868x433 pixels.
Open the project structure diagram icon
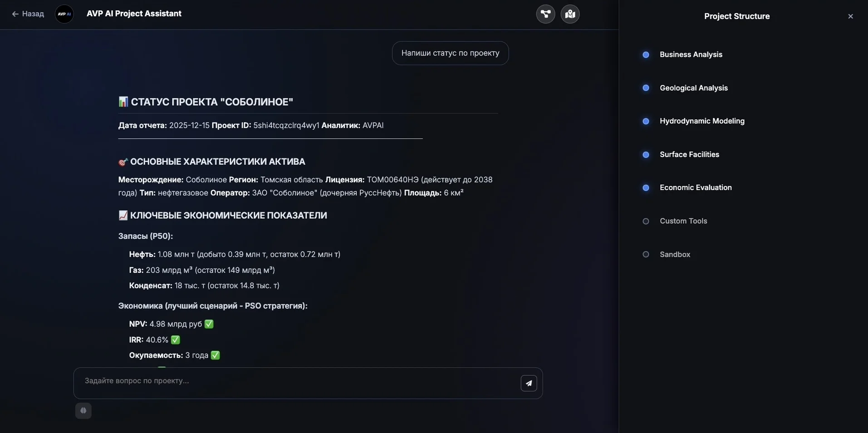(x=545, y=14)
